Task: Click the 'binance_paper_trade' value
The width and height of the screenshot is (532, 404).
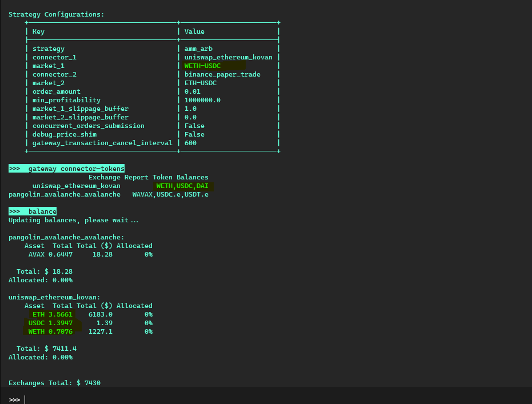Action: [x=222, y=74]
